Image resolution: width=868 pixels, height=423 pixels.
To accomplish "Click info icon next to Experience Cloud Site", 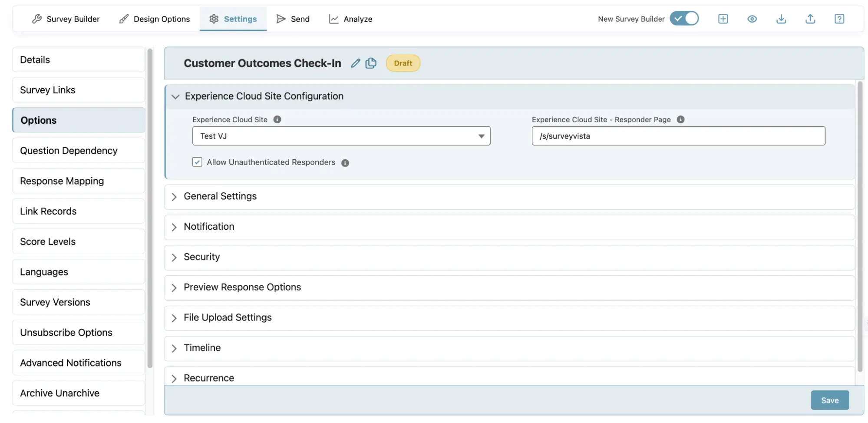I will click(277, 119).
